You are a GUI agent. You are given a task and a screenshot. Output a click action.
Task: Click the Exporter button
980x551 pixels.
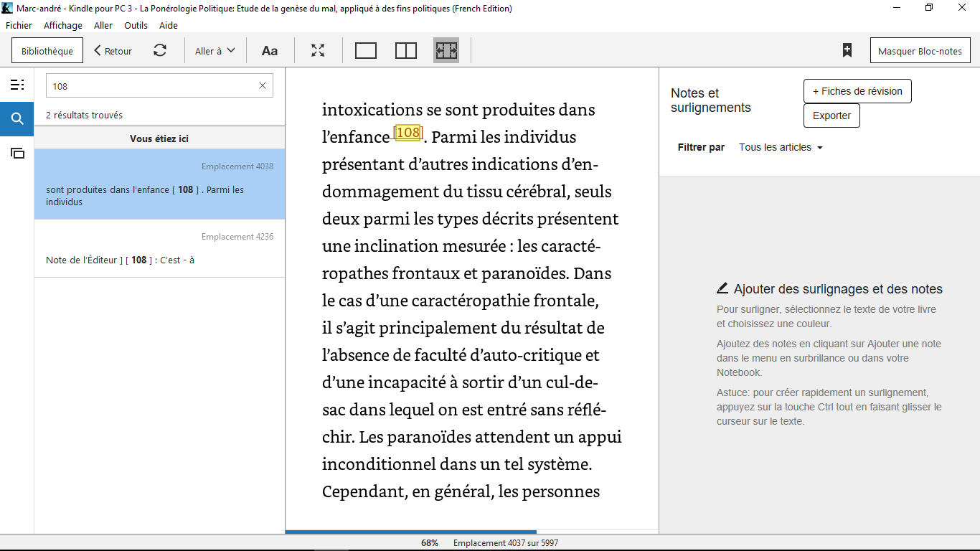pyautogui.click(x=831, y=116)
